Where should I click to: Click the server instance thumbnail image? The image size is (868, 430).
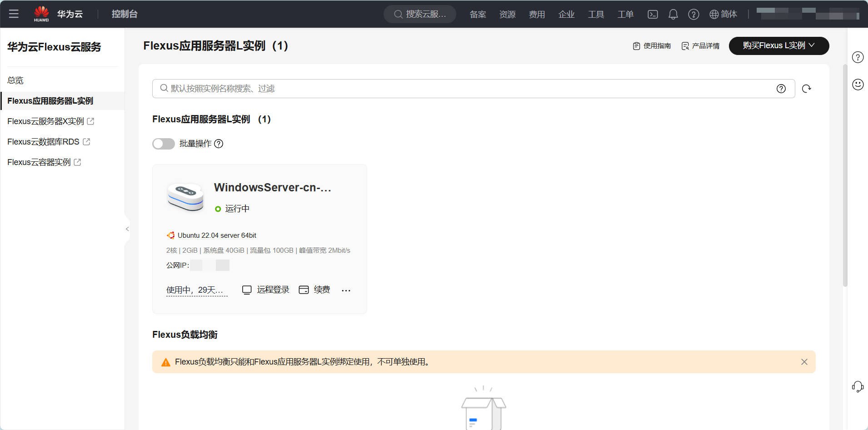pos(185,197)
